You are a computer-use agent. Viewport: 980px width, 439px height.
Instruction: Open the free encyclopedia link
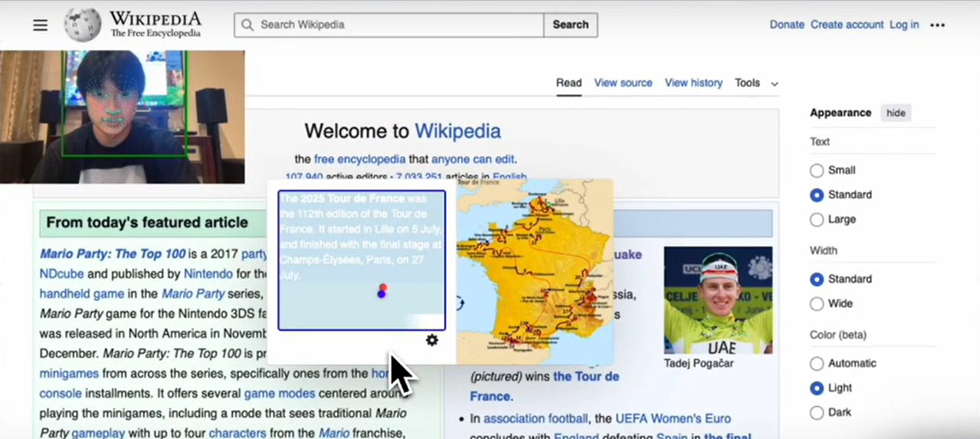359,159
